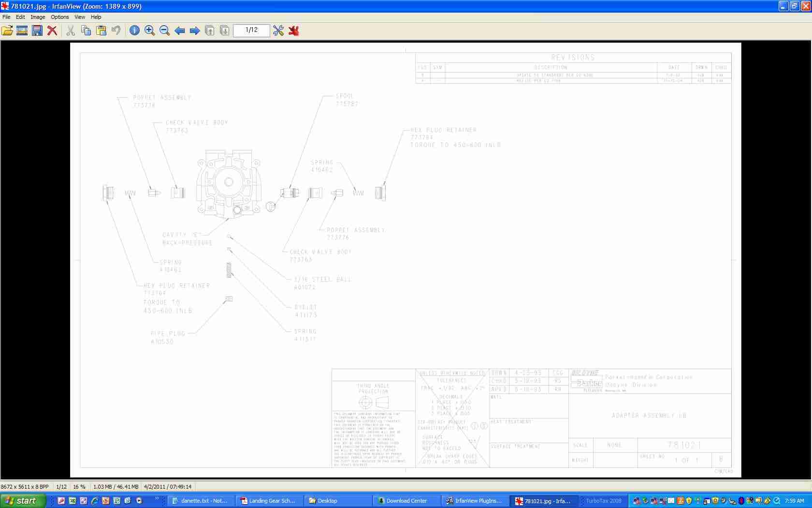Click the 1/12 image counter field
This screenshot has width=812, height=508.
point(251,30)
